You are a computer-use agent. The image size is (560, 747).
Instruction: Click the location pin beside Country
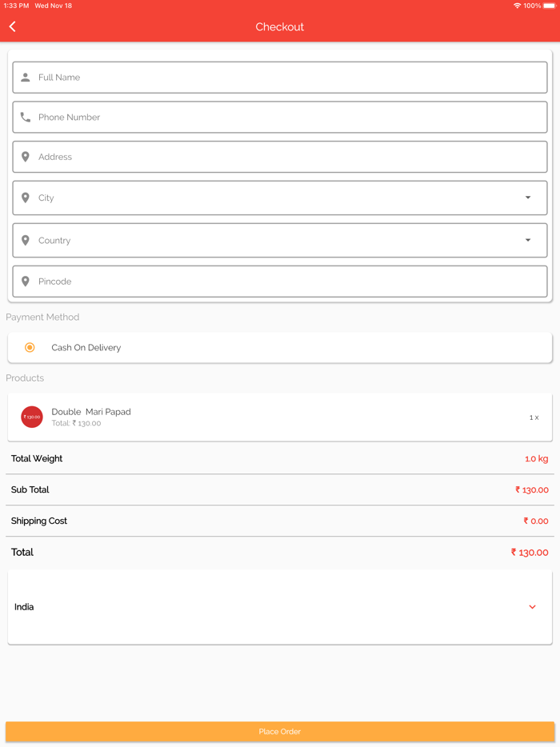26,240
